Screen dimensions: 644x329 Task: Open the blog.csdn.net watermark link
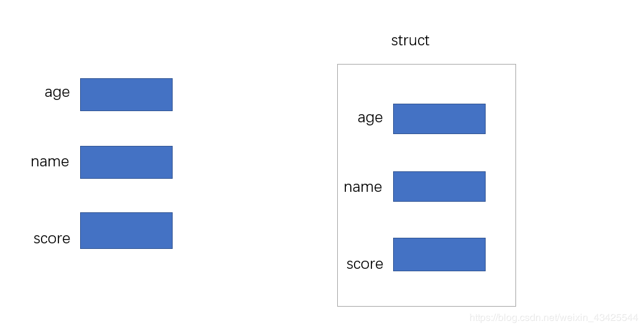coord(553,317)
